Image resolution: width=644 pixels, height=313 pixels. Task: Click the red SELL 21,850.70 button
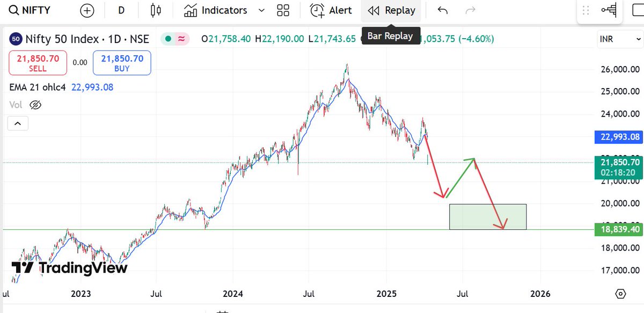[x=38, y=63]
